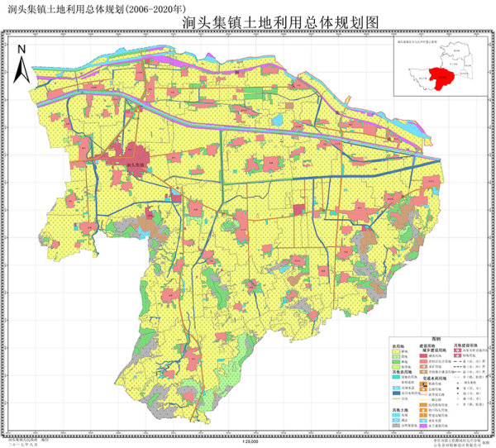Click the salmon 农村居民点用地 legend swatch
Viewport: 496px width, 448px height.
[x=423, y=361]
